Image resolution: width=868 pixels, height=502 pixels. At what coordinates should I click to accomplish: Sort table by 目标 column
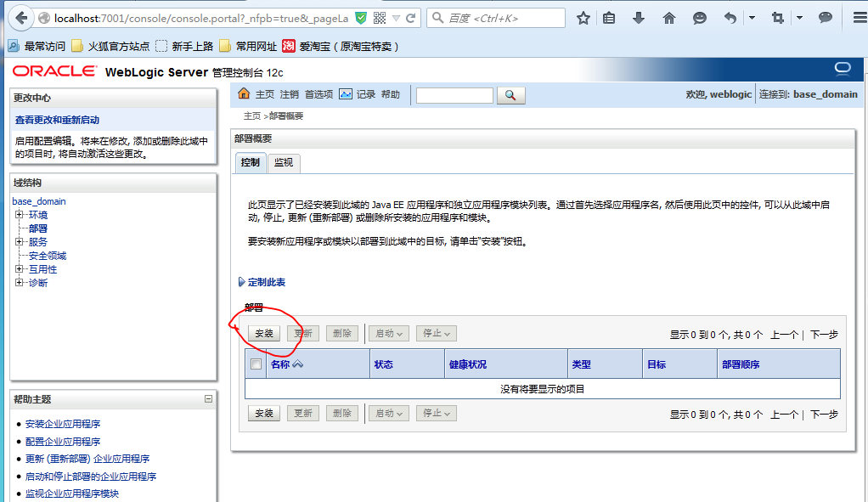tap(657, 364)
